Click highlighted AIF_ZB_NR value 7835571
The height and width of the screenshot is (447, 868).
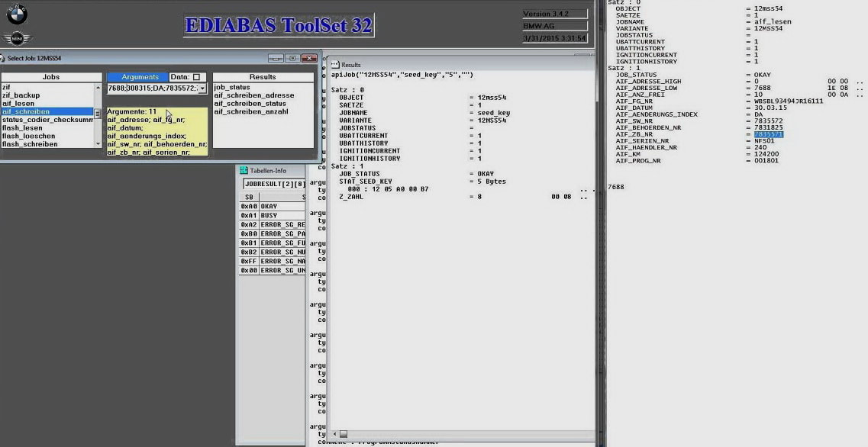click(768, 134)
